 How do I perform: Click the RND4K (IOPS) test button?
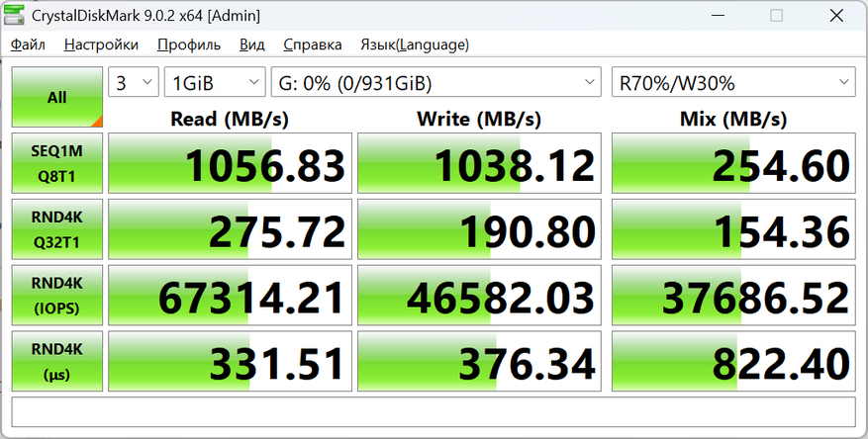(x=57, y=296)
